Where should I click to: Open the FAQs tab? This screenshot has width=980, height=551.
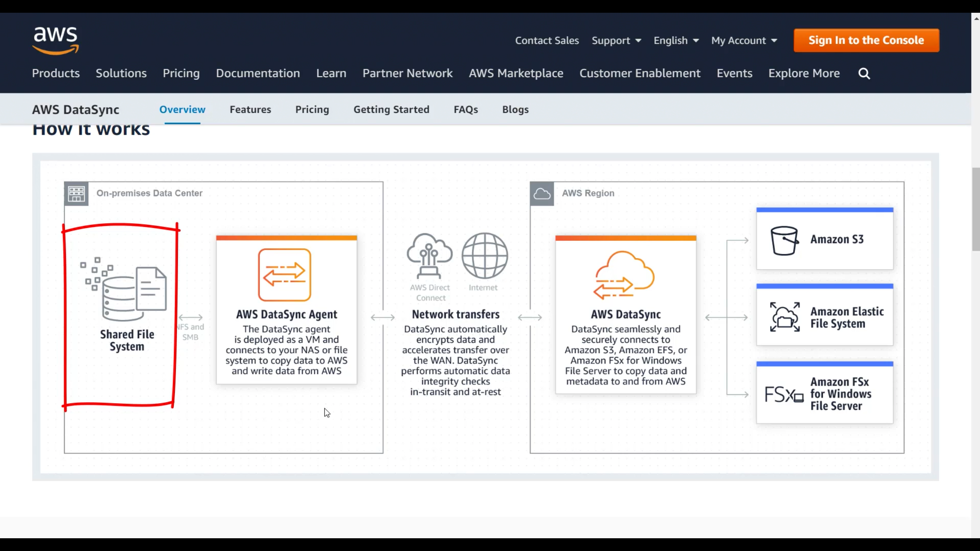[465, 109]
